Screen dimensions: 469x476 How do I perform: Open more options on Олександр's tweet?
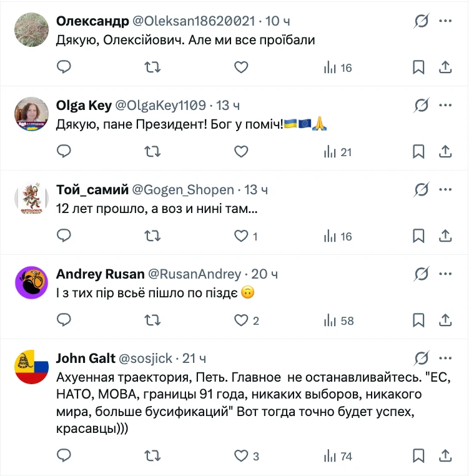click(445, 21)
